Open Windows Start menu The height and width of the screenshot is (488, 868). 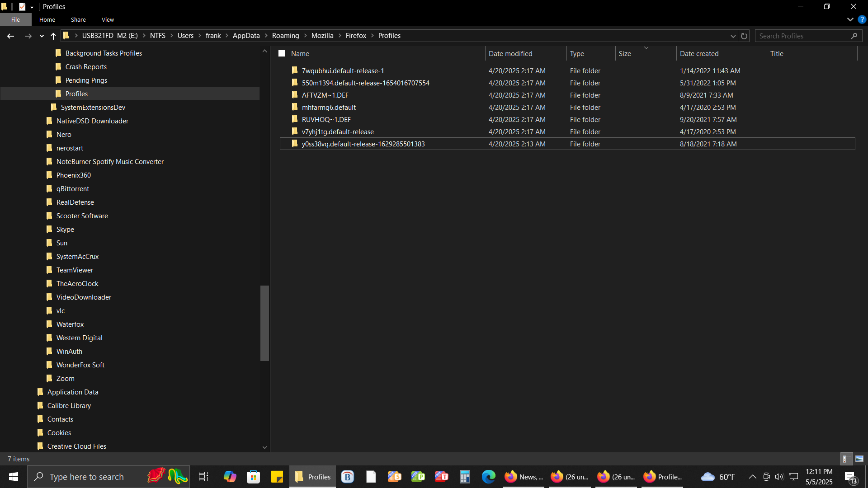(14, 477)
